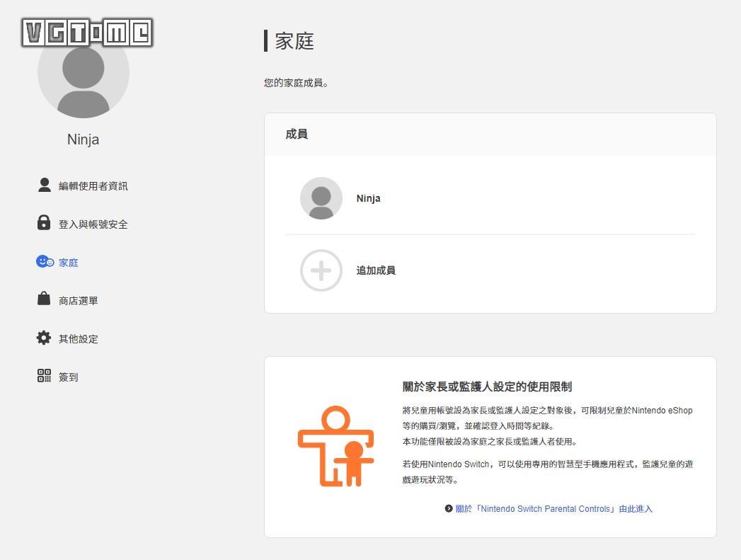Click the arrow icon before the parental controls link
The width and height of the screenshot is (741, 560).
(x=446, y=508)
